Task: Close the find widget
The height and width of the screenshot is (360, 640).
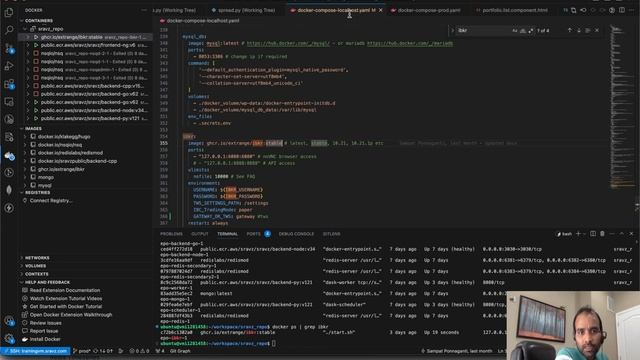Action: [x=597, y=31]
